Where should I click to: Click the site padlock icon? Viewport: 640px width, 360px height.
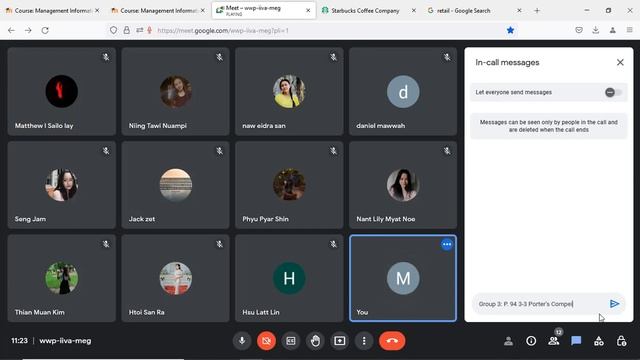(127, 30)
